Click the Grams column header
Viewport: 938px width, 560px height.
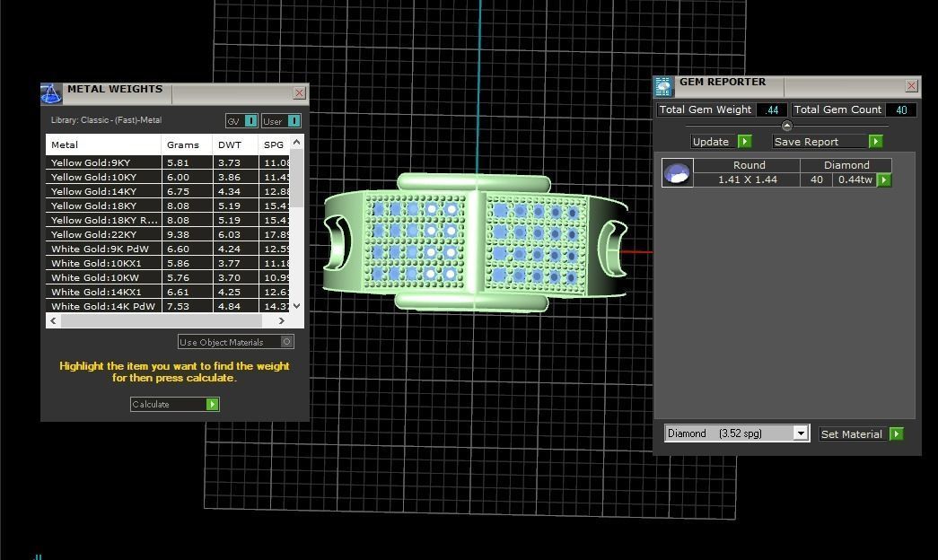[187, 144]
